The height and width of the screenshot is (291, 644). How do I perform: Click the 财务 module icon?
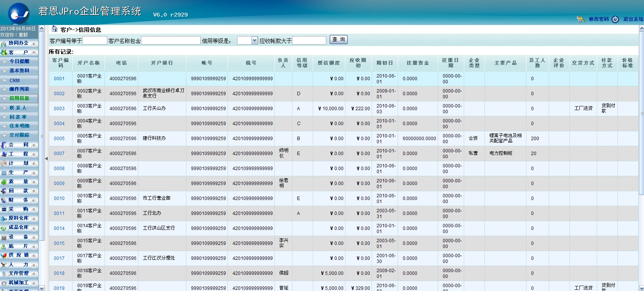[3, 200]
